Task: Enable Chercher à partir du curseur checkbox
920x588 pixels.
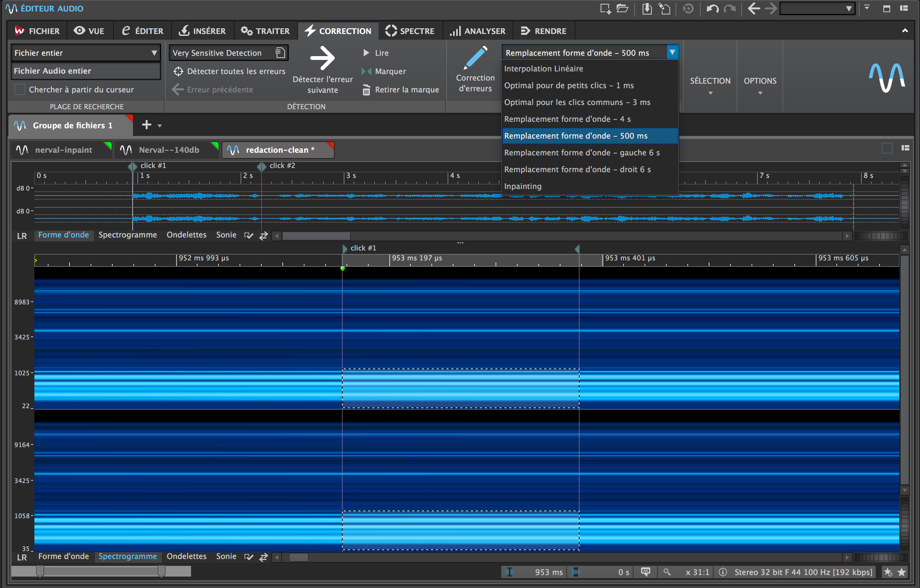Action: 19,89
